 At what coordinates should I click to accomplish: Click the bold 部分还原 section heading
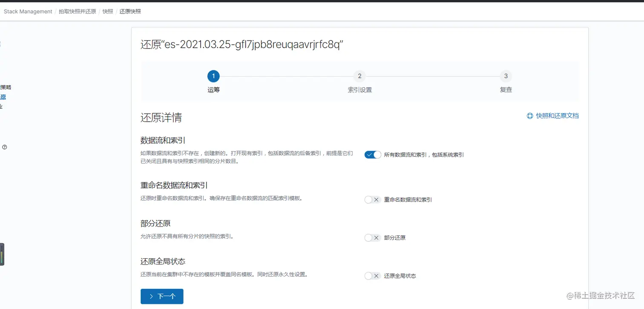155,223
